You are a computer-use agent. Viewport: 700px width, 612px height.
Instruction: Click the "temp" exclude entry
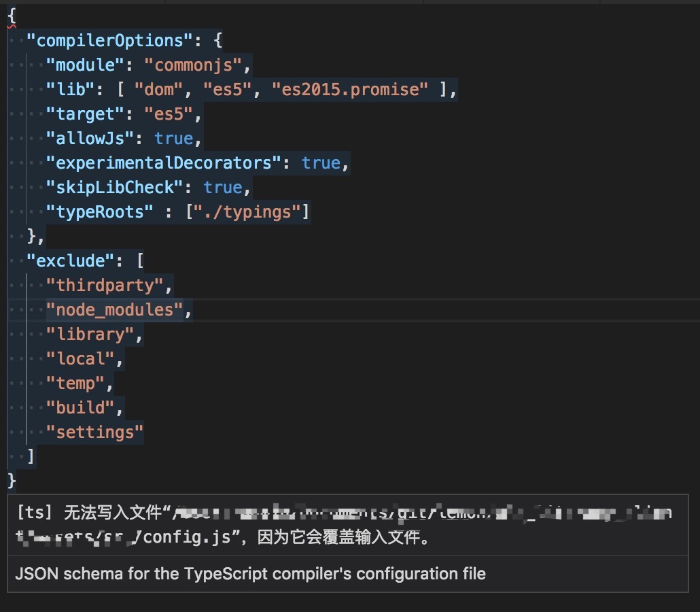[x=75, y=384]
